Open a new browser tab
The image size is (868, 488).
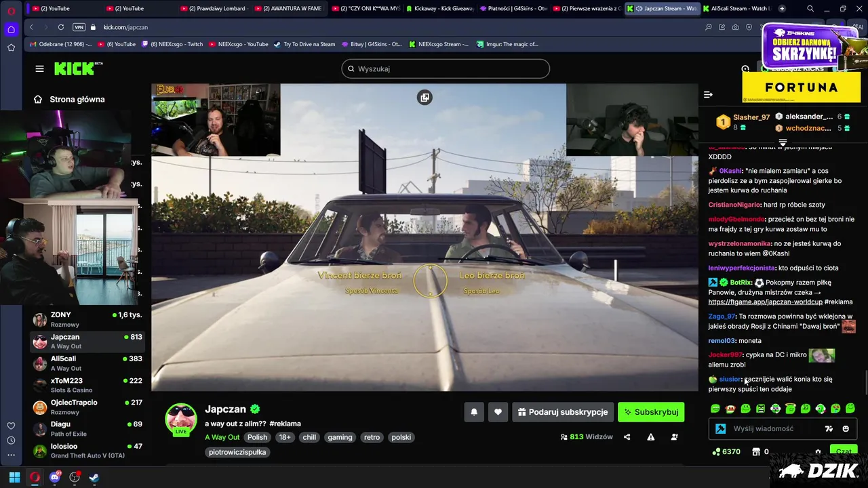[782, 8]
